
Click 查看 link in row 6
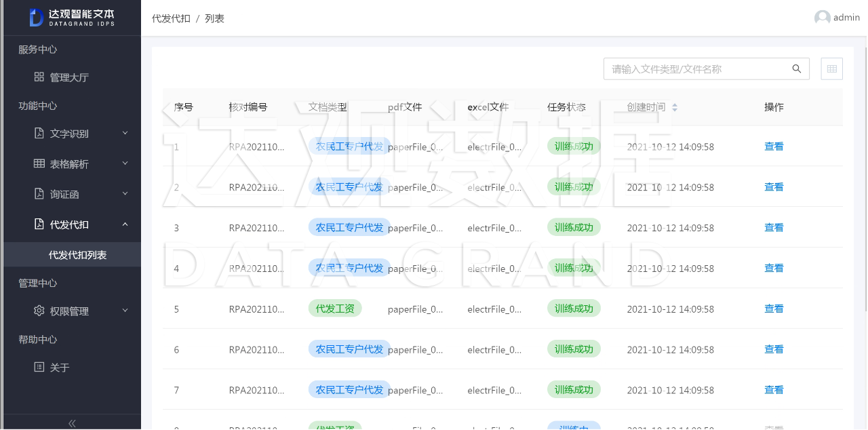point(774,349)
